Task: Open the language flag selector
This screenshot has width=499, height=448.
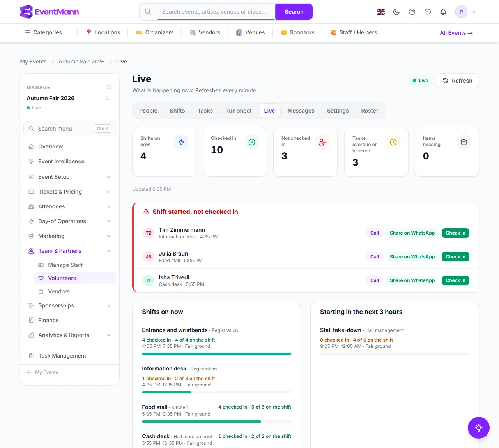Action: point(381,12)
